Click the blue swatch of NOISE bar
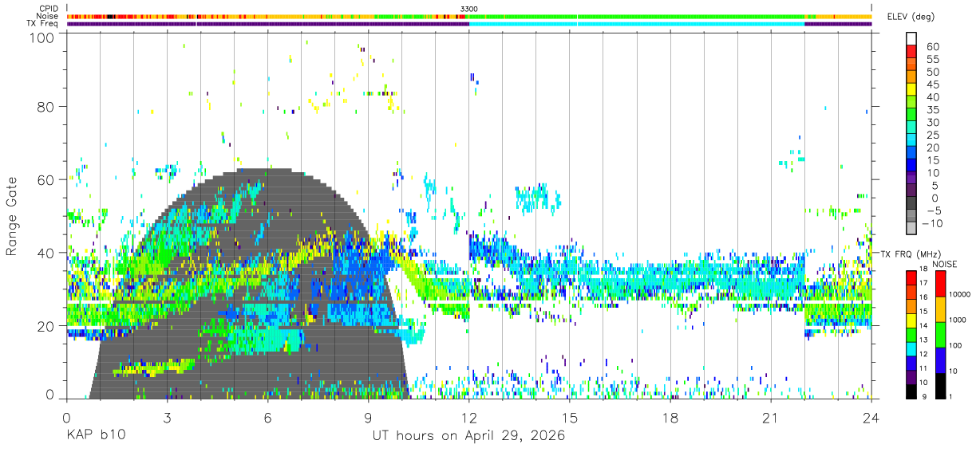Screen dimensions: 980x452 pos(940,360)
